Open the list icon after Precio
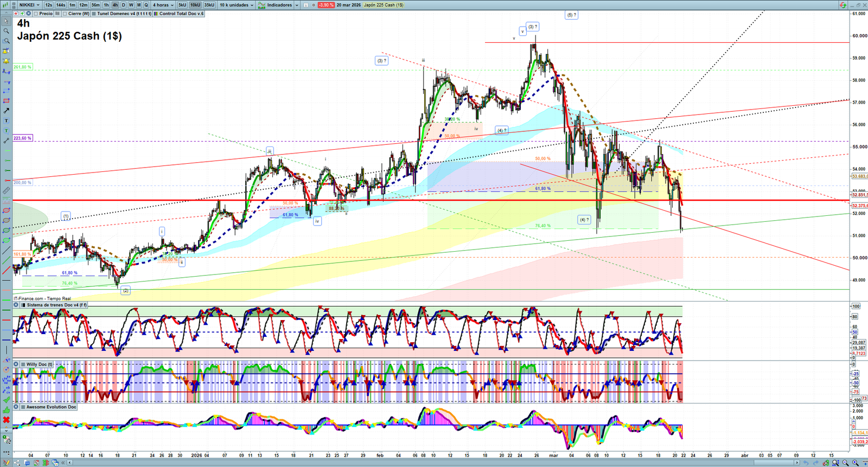868x467 pixels. tap(58, 14)
